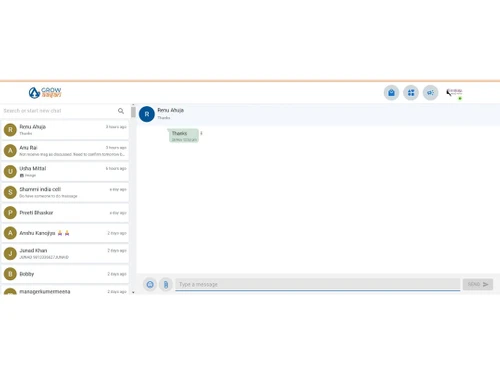Click the blue R avatar in chat header

(147, 114)
